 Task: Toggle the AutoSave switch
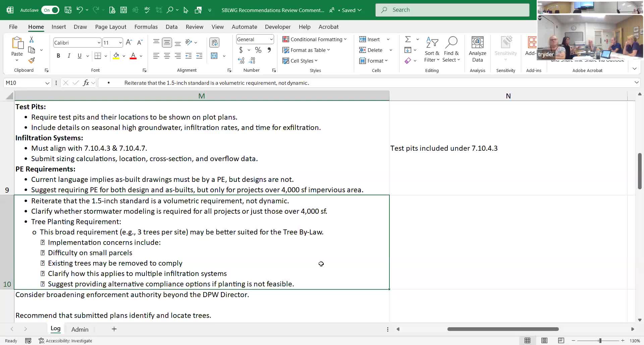pos(50,10)
